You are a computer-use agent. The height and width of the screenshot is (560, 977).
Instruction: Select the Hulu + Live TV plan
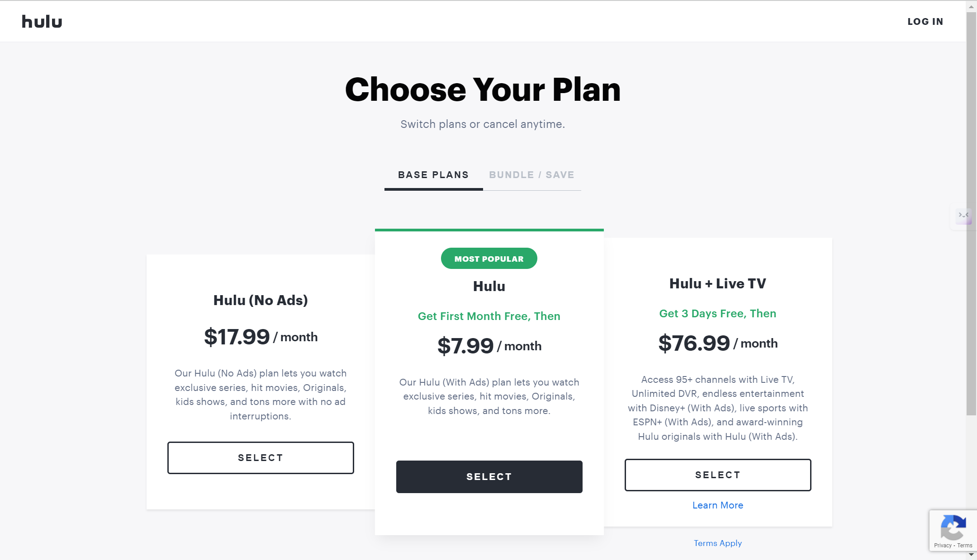point(717,475)
